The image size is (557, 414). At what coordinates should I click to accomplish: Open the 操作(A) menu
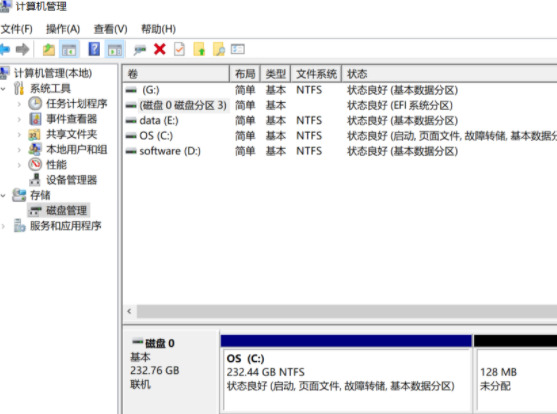tap(63, 29)
